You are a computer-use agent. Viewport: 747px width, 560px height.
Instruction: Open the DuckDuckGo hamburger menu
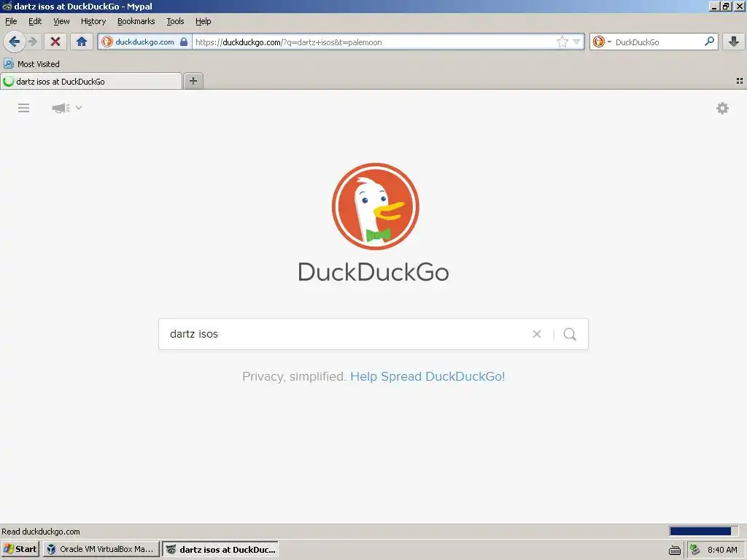[24, 108]
